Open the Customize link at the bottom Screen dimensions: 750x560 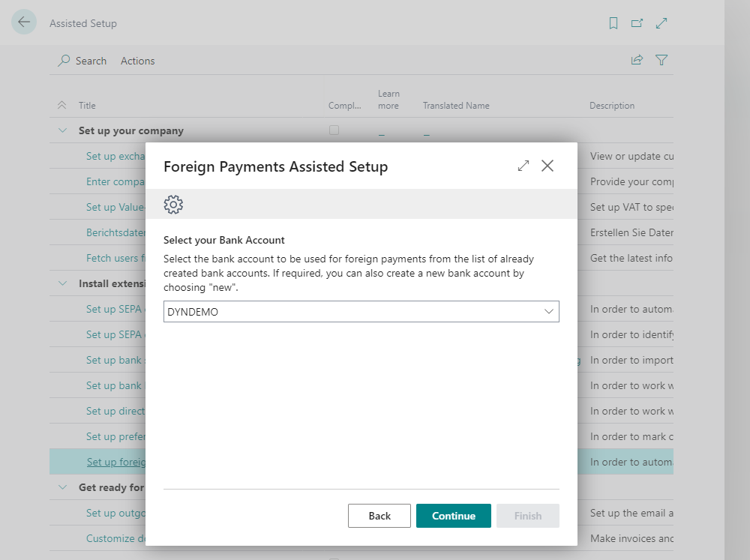[111, 538]
